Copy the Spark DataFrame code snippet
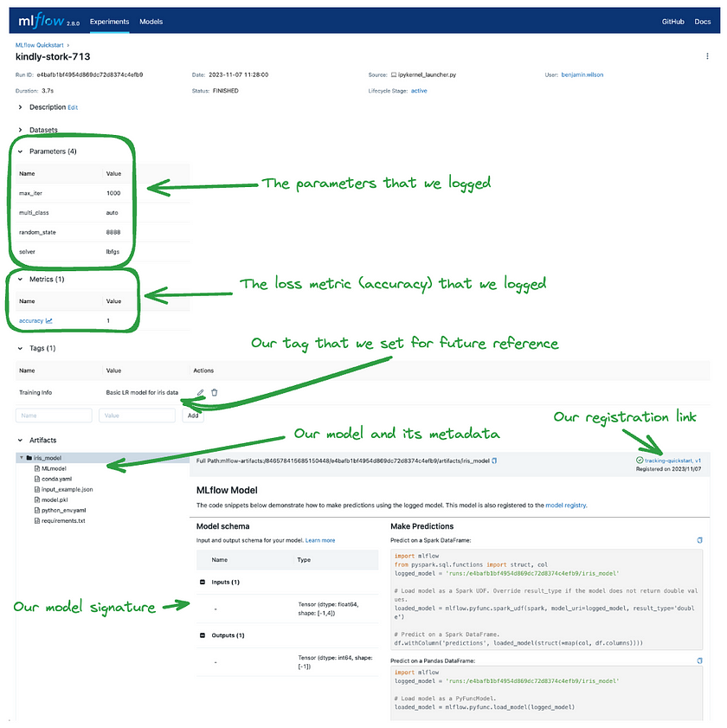 click(x=699, y=540)
